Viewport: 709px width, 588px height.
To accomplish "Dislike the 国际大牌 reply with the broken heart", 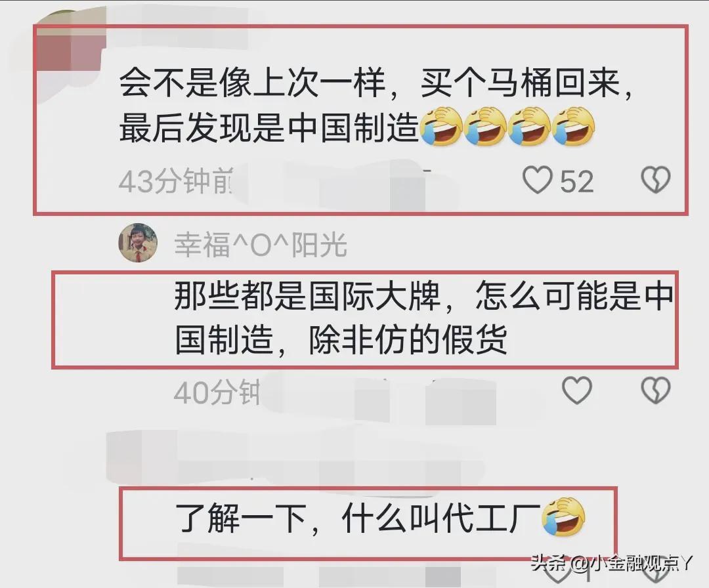I will click(x=656, y=390).
